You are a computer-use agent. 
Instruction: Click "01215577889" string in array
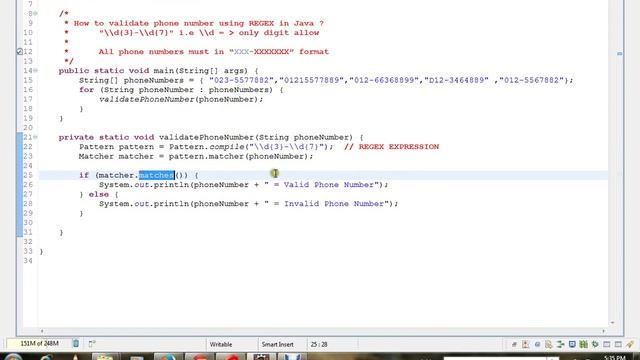[x=311, y=80]
